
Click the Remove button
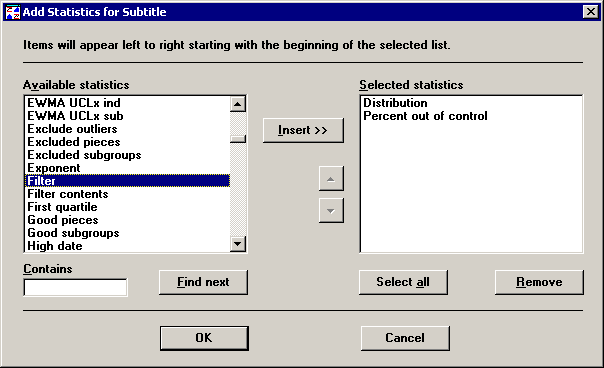tap(539, 282)
